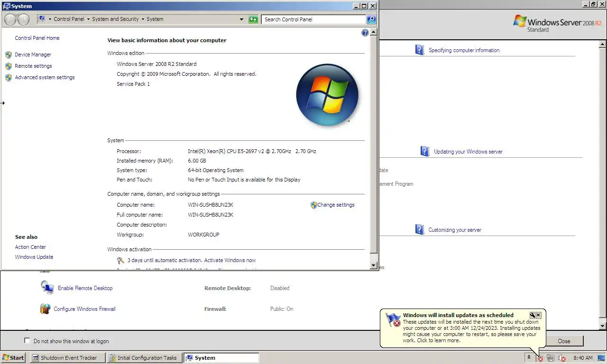Click the Enable Remote Desktop icon
The image size is (607, 364).
47,288
